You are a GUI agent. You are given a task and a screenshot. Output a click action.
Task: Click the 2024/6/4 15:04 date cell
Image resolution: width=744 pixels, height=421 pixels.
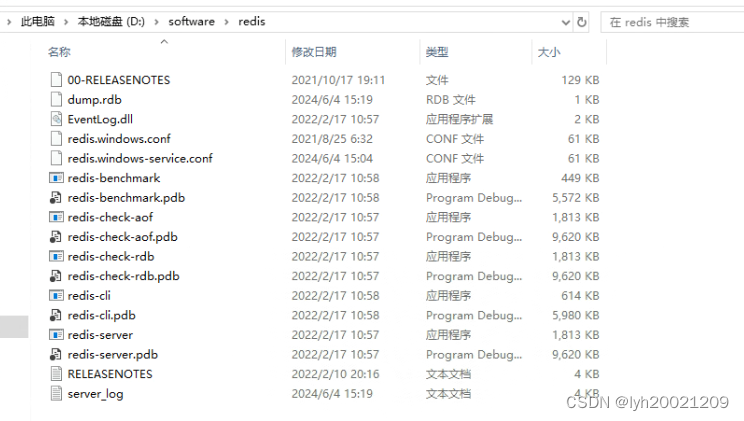[332, 158]
